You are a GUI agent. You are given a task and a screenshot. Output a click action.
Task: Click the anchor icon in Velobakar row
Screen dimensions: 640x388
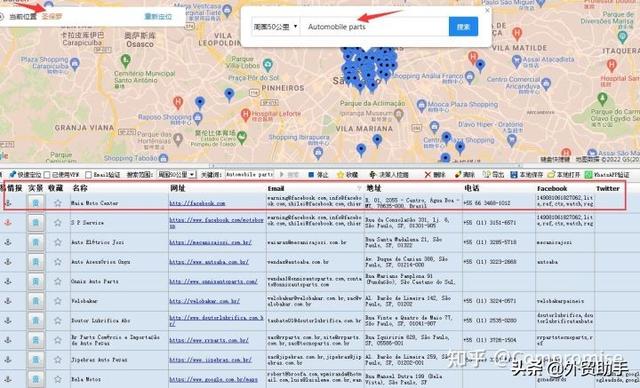click(8, 301)
